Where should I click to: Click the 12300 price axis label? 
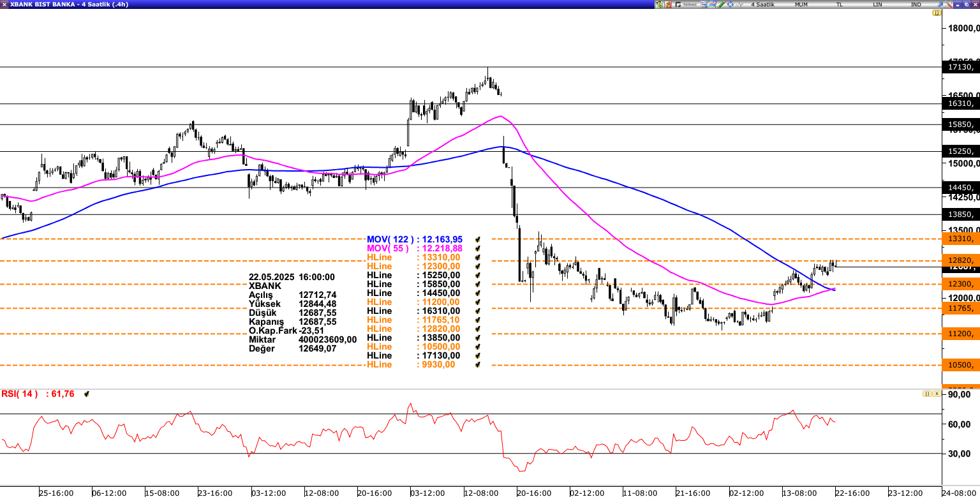[961, 284]
